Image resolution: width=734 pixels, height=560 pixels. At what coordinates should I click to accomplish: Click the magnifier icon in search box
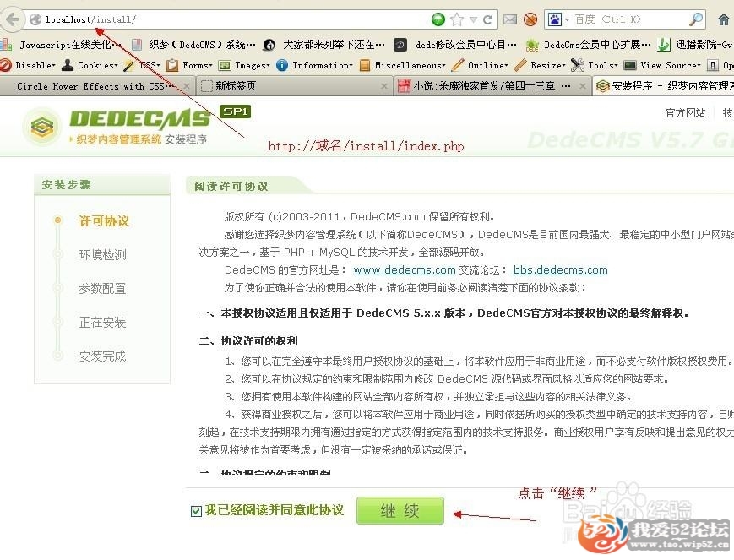(x=696, y=19)
